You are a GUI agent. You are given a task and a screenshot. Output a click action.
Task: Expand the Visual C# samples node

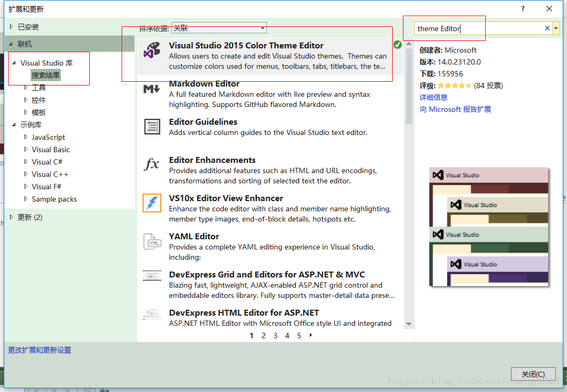click(x=26, y=161)
